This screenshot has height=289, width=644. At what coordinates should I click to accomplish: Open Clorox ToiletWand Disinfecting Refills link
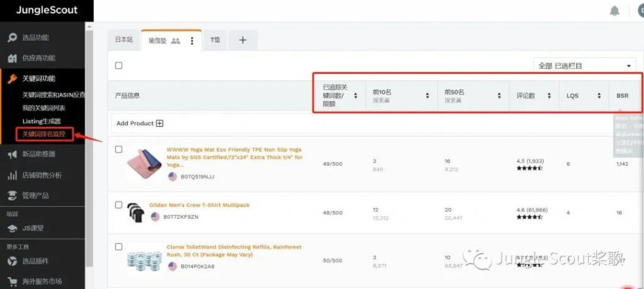[x=234, y=251]
